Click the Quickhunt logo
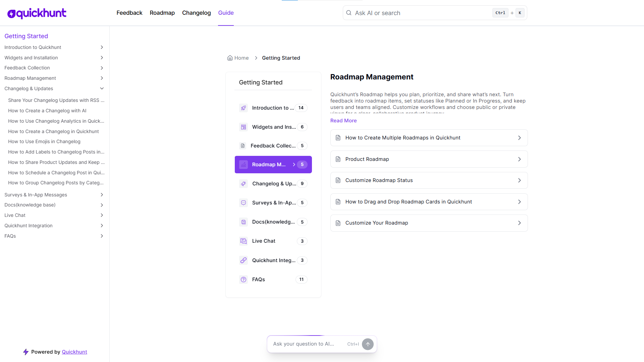The height and width of the screenshot is (362, 644). (37, 13)
